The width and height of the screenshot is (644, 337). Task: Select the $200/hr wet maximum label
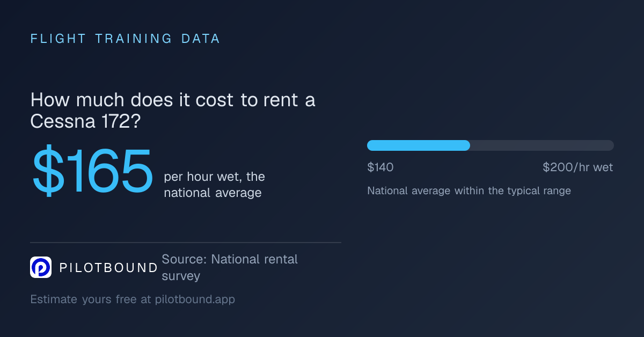click(578, 167)
